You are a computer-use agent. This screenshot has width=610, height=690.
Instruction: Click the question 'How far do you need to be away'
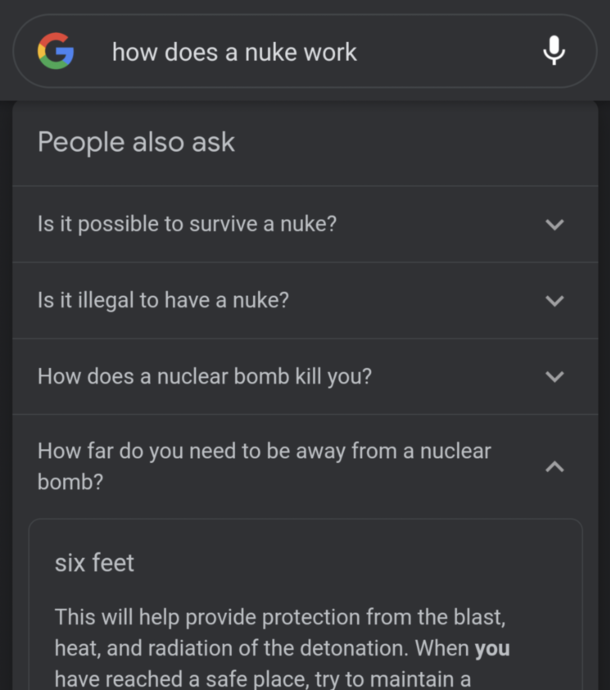point(264,466)
